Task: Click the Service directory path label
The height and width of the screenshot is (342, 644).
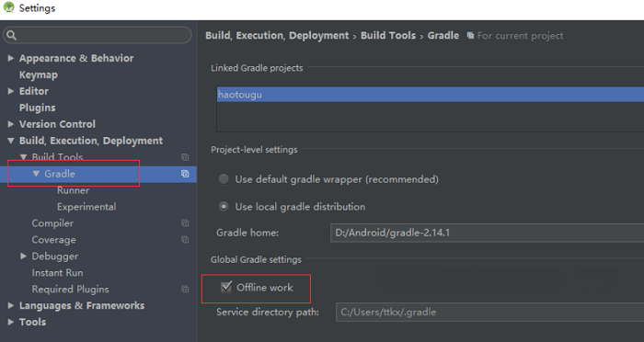Action: (268, 312)
